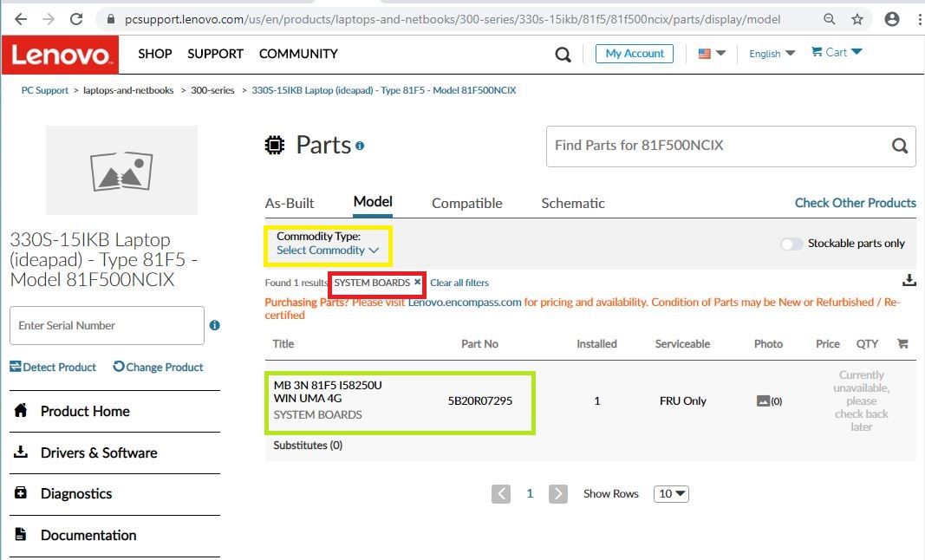
Task: Click the Find Parts search field
Action: click(x=731, y=146)
